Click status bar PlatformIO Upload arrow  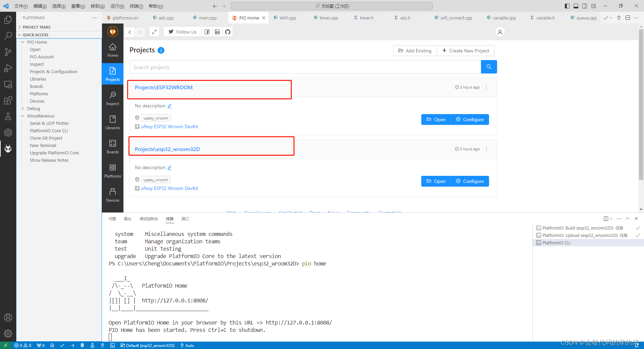72,345
